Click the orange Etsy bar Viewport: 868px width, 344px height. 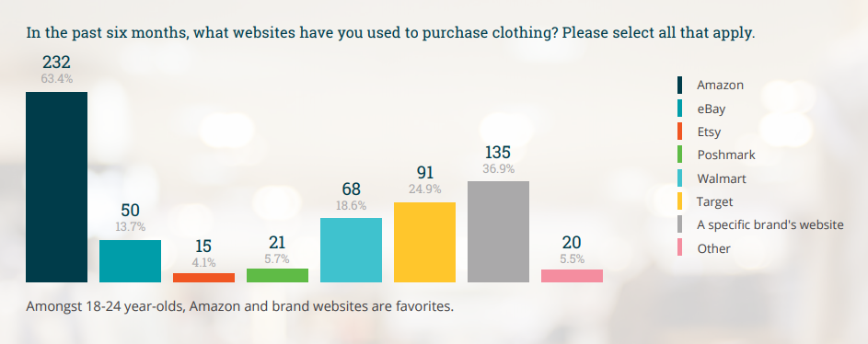coord(203,278)
